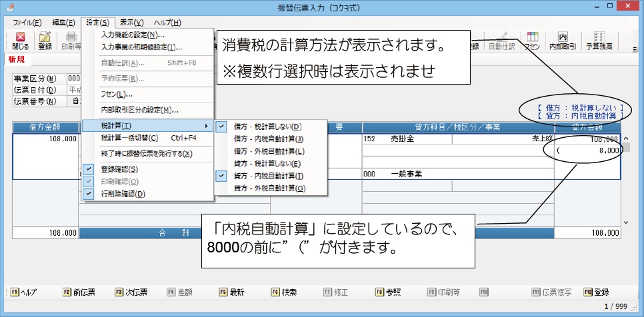The image size is (644, 317).
Task: Click the 登録 toolbar icon
Action: click(45, 41)
